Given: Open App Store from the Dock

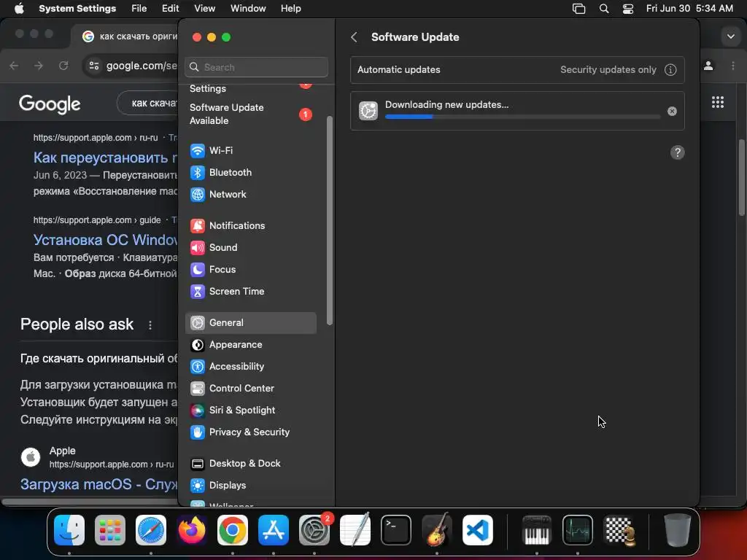Looking at the screenshot, I should pos(274,530).
